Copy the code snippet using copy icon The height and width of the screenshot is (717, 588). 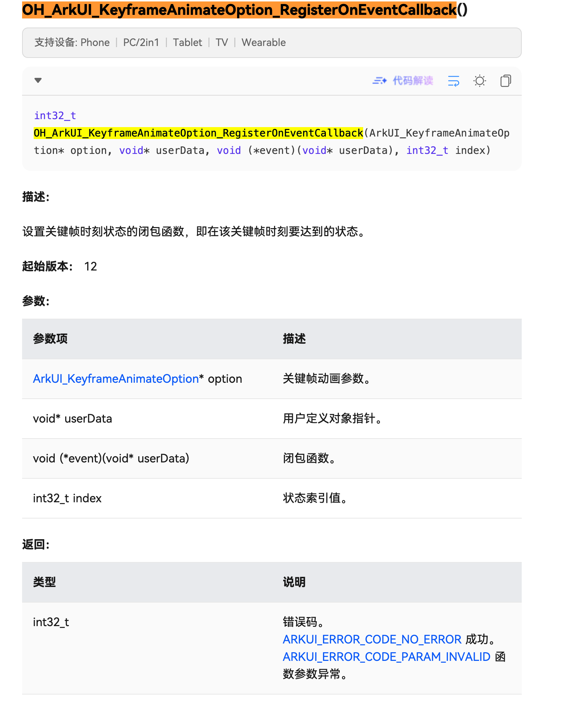[x=505, y=81]
